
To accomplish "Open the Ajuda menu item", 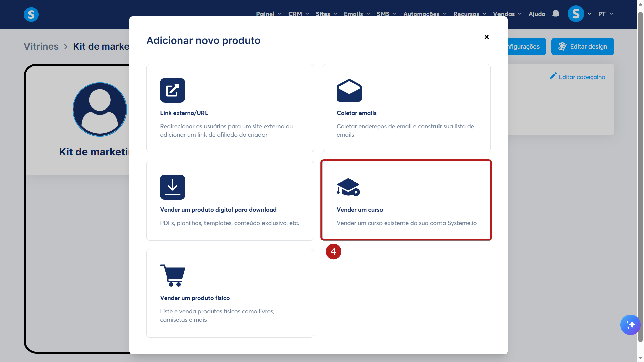I will 537,14.
